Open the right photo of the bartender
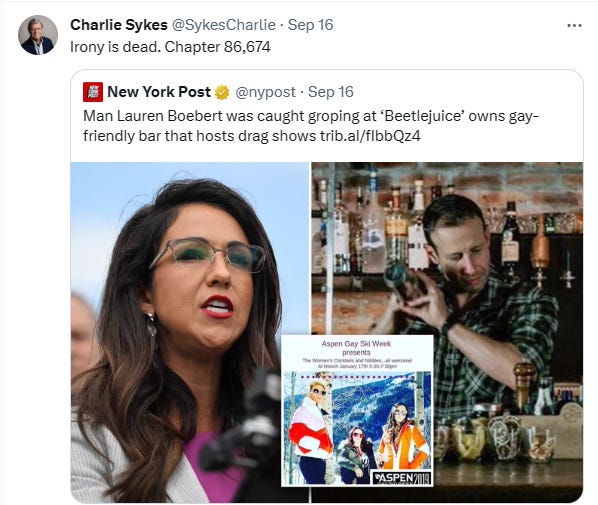The width and height of the screenshot is (598, 505). click(x=447, y=332)
